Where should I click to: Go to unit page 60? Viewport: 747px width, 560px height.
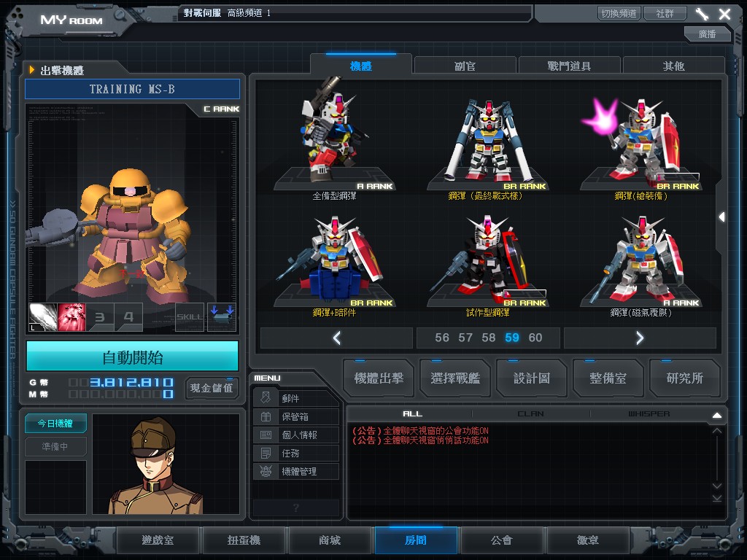click(x=535, y=338)
